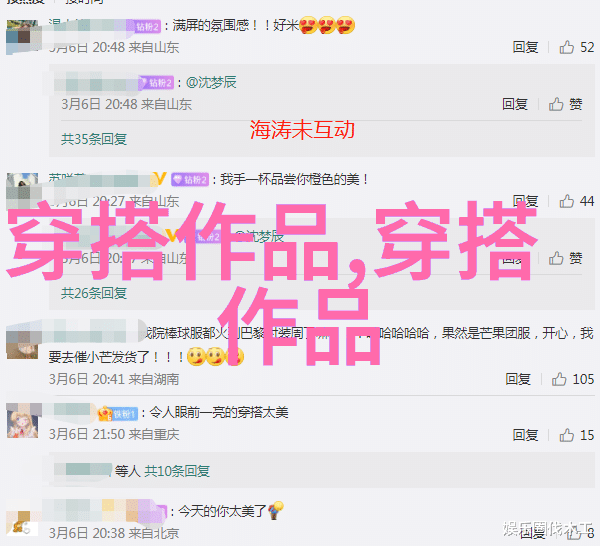The height and width of the screenshot is (546, 600).
Task: Expand 共35条回复 replies
Action: click(94, 139)
